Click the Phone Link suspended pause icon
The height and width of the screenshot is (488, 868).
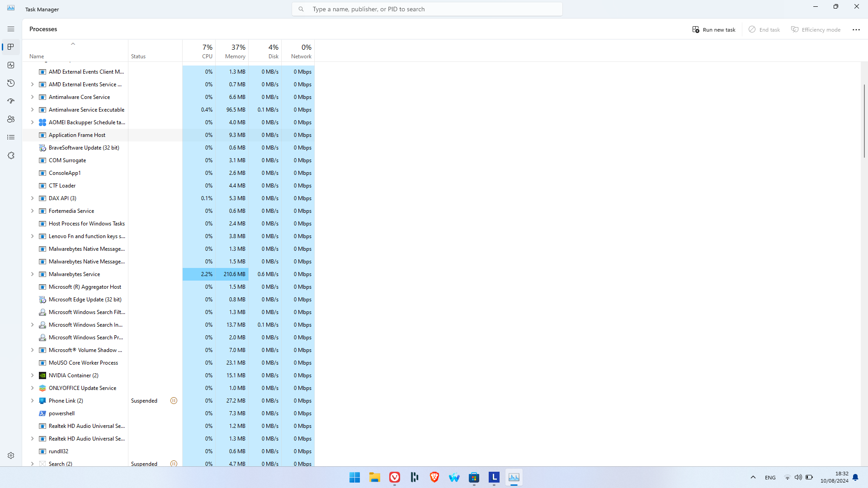point(174,401)
